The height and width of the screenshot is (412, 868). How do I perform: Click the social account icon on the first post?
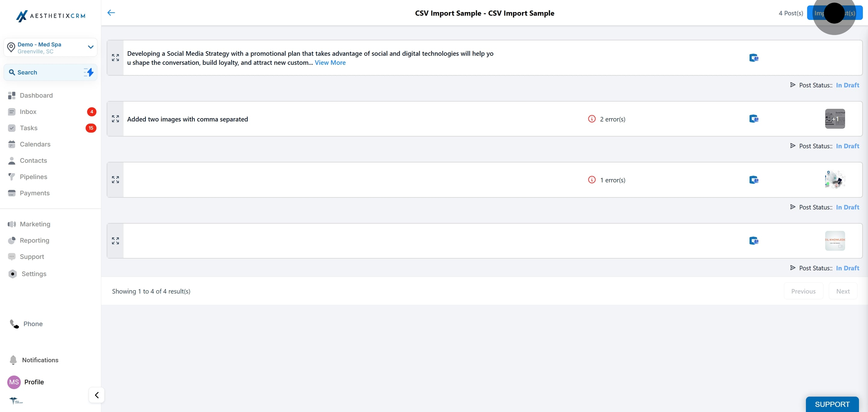[754, 58]
